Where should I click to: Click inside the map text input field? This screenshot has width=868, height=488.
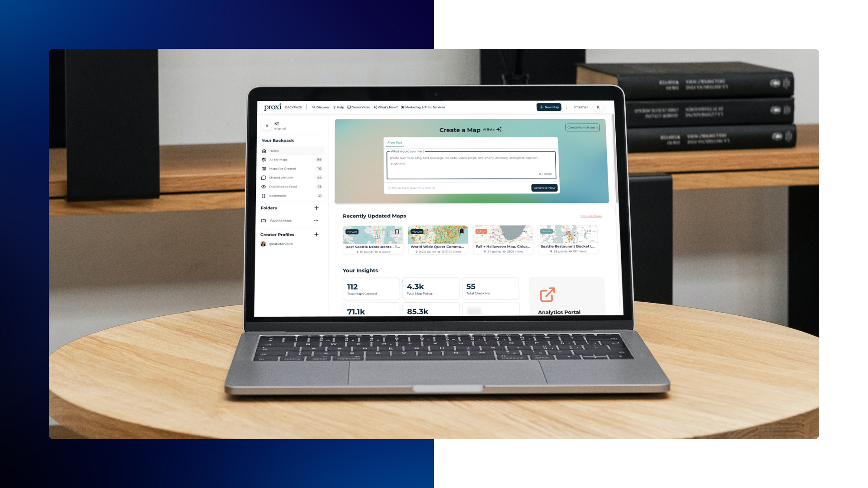(x=470, y=164)
